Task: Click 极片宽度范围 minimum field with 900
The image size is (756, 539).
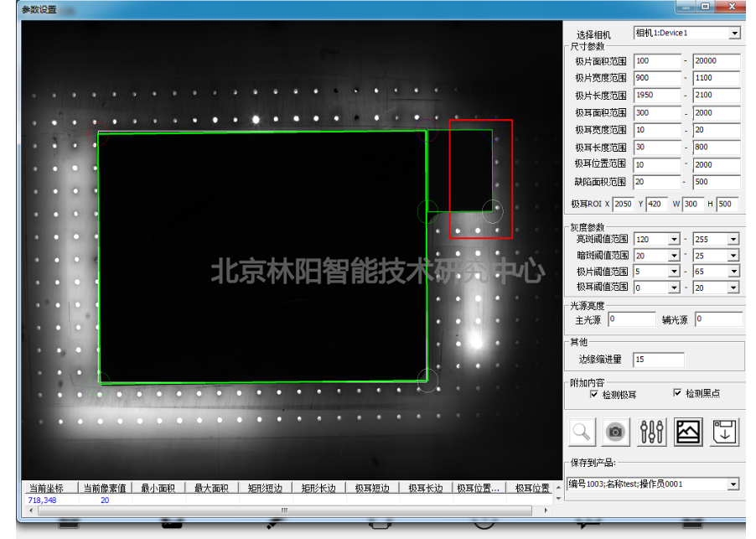Action: 656,78
